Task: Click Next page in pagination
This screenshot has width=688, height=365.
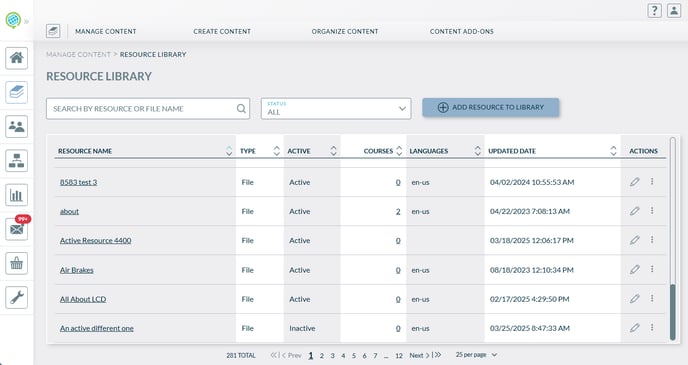Action: tap(419, 355)
